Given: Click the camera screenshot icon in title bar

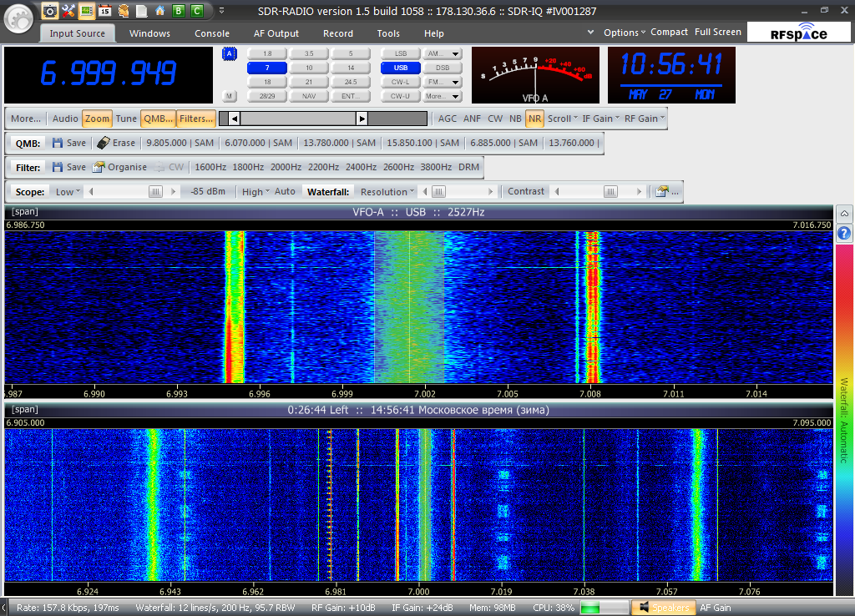Looking at the screenshot, I should (x=50, y=11).
